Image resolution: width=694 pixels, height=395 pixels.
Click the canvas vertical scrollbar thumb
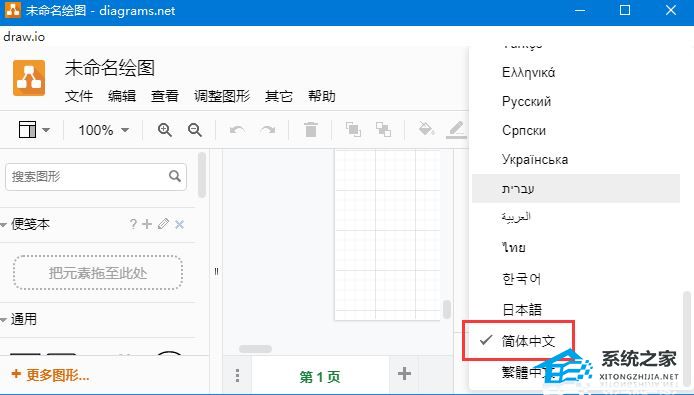447,309
